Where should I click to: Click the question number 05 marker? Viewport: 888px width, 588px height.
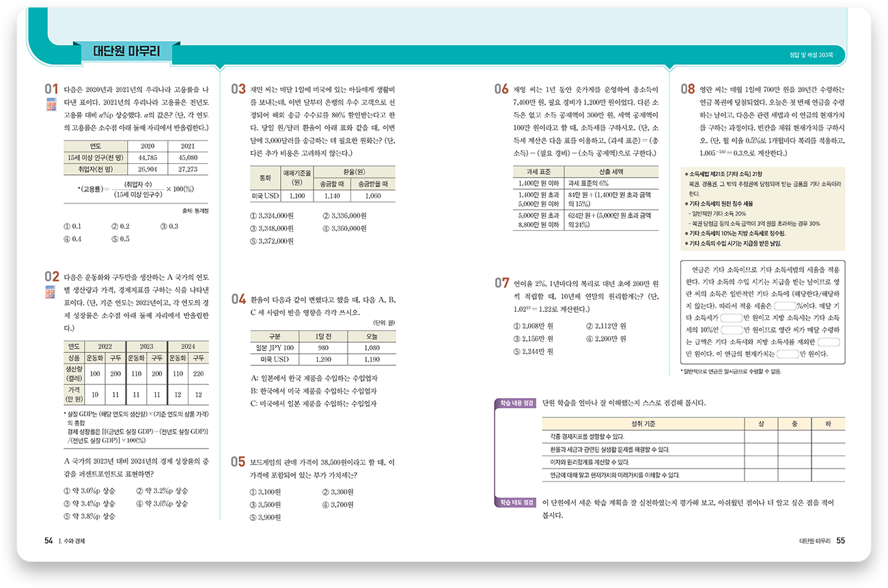(x=238, y=462)
